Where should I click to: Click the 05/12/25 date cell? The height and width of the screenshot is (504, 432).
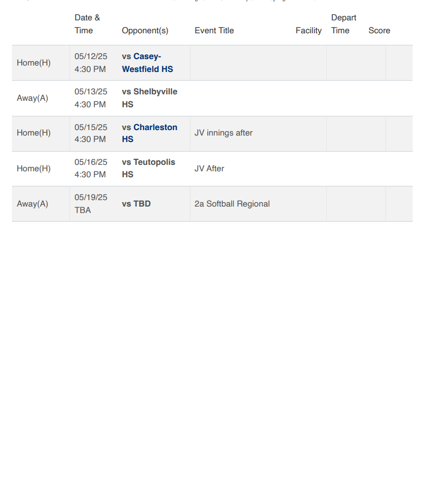click(x=91, y=63)
